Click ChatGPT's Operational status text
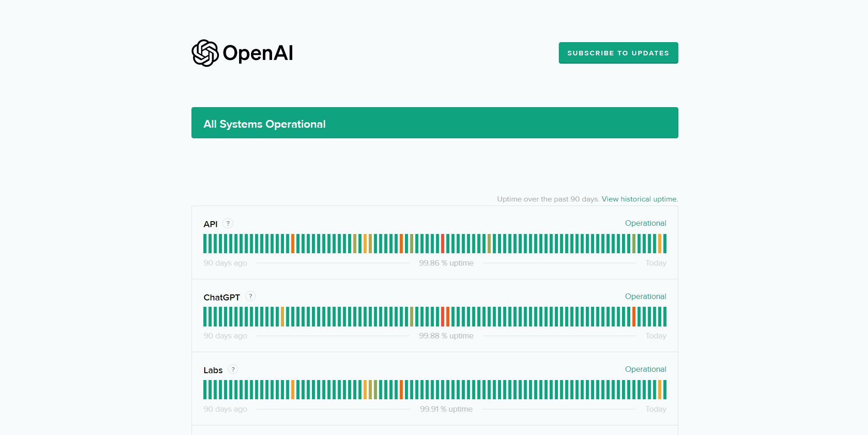The height and width of the screenshot is (435, 868). (645, 296)
